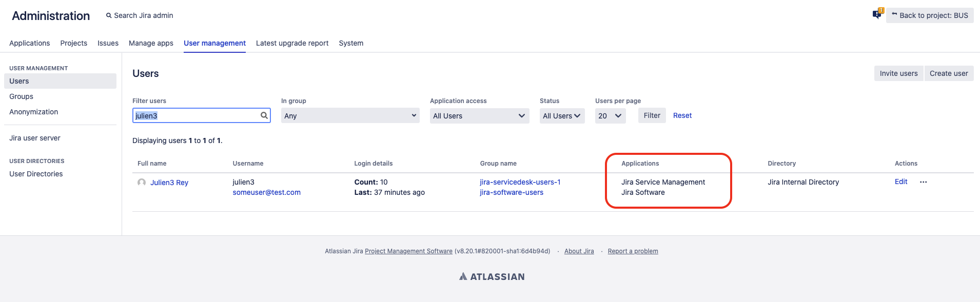Click the Full name column header
Viewport: 980px width, 302px height.
(152, 164)
